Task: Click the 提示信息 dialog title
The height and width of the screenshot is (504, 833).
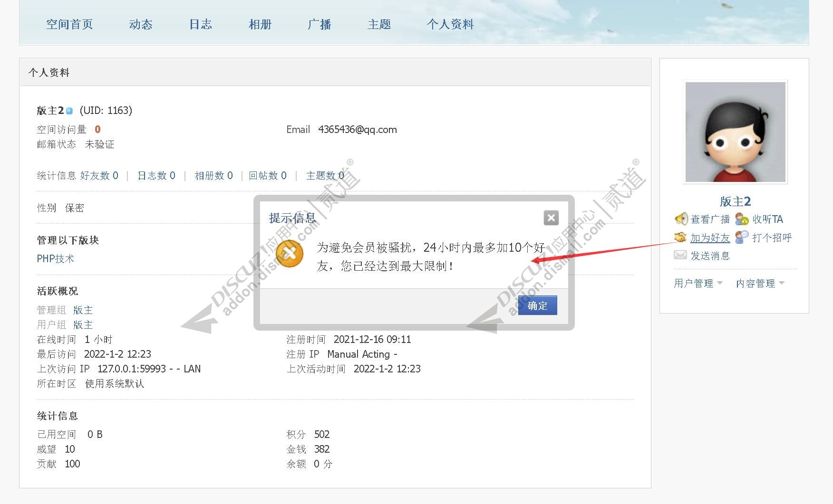Action: coord(292,218)
